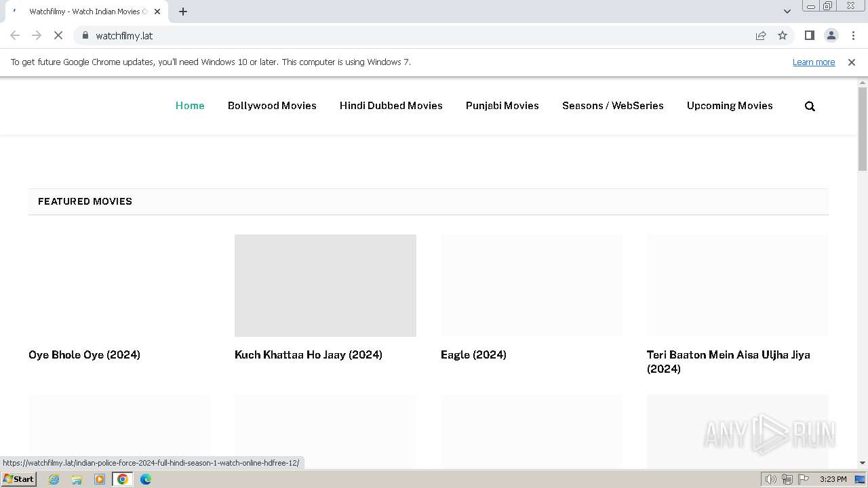Restore down the Chrome window
The width and height of the screenshot is (868, 488).
828,6
